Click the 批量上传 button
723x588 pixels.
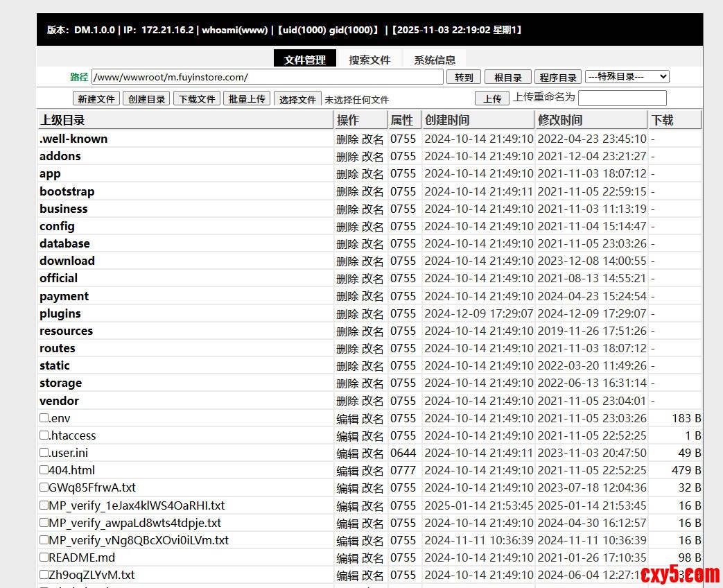click(247, 99)
